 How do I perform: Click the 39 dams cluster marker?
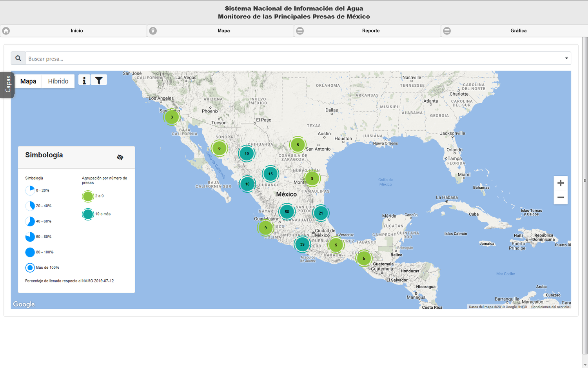302,244
